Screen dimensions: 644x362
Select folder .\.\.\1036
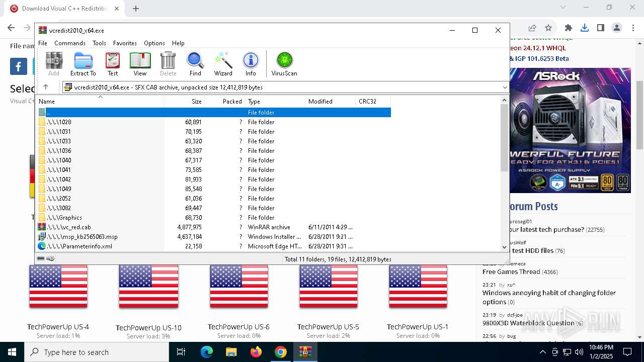pyautogui.click(x=214, y=151)
